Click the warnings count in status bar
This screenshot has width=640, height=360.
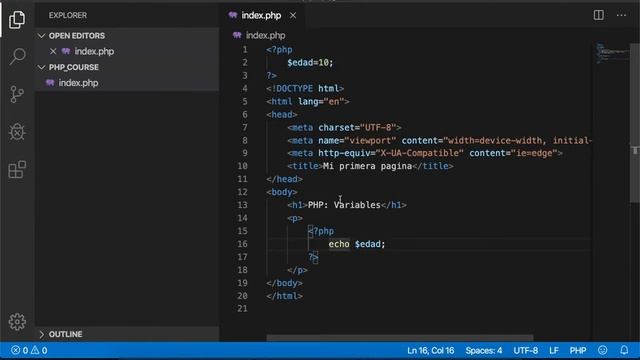pos(39,350)
